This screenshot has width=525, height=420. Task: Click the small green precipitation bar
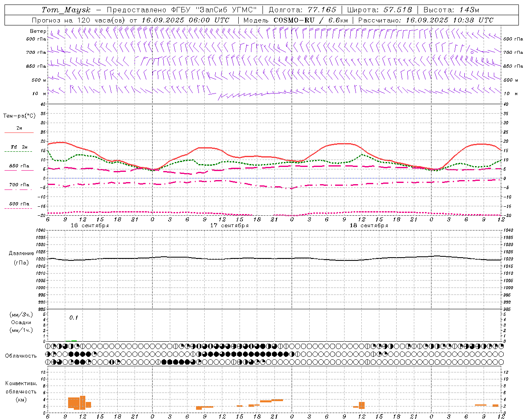point(74,340)
